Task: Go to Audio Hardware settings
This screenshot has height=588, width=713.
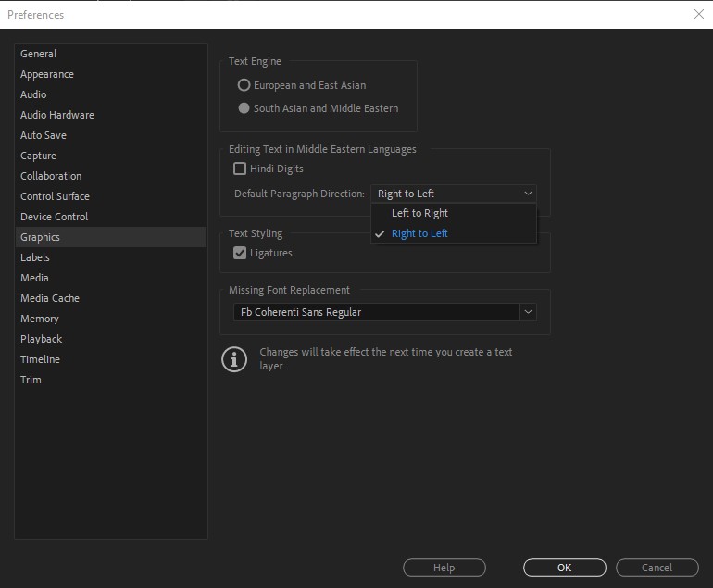Action: [57, 115]
